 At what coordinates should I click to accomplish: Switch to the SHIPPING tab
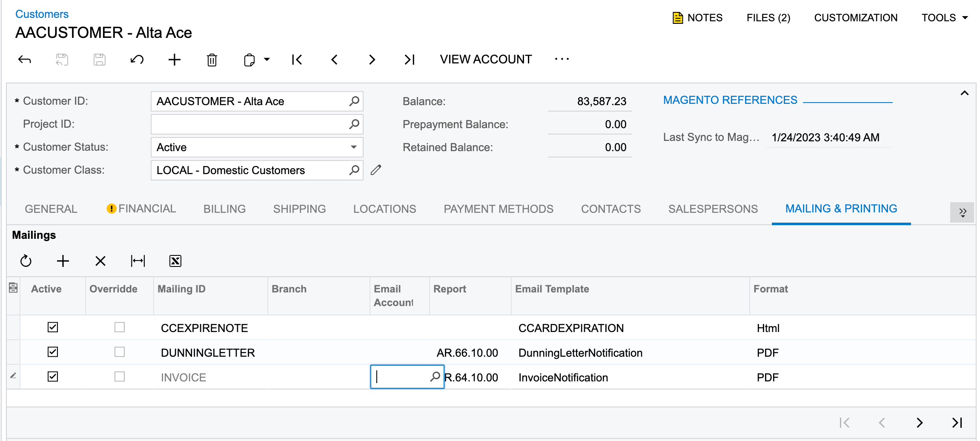click(299, 209)
